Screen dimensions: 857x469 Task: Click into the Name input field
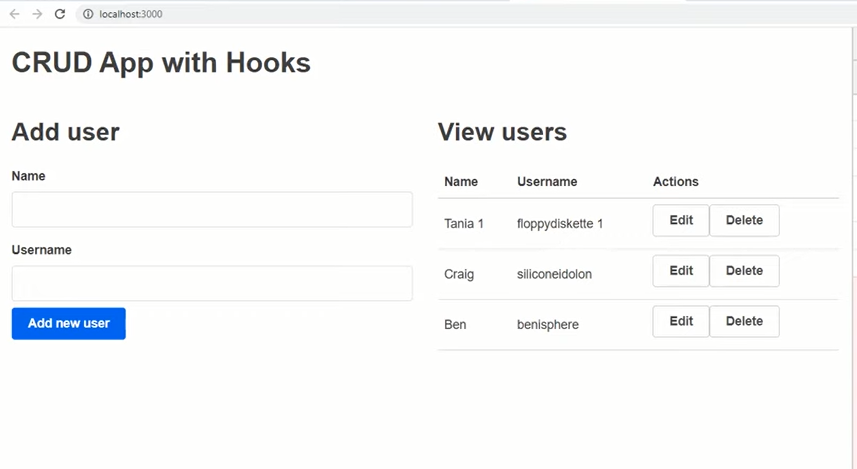pos(212,210)
